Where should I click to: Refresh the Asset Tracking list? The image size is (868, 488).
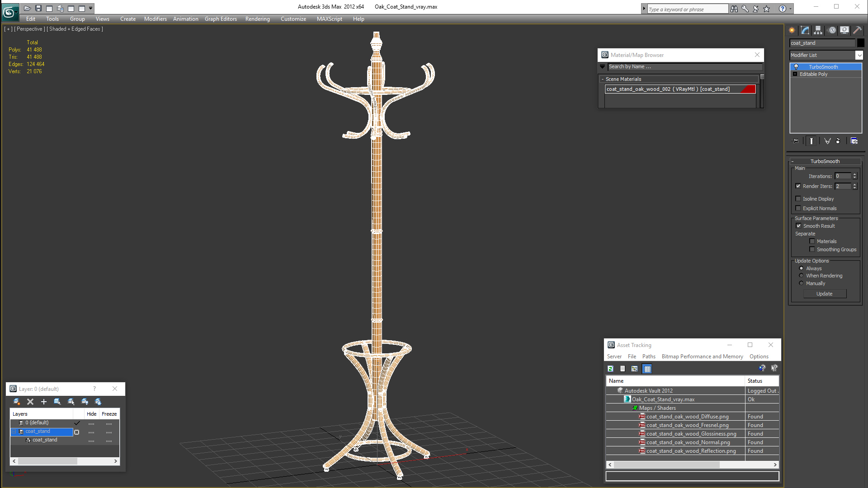(x=610, y=369)
